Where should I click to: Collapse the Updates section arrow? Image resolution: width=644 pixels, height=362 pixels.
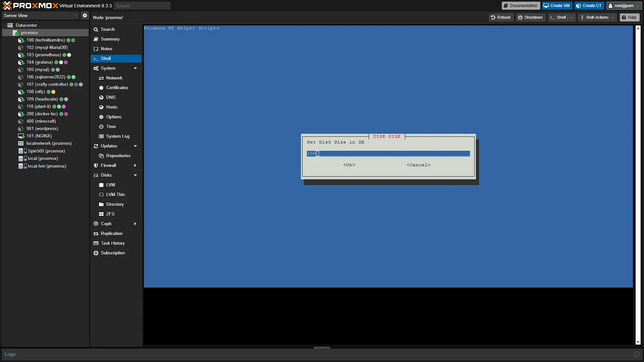coord(136,146)
